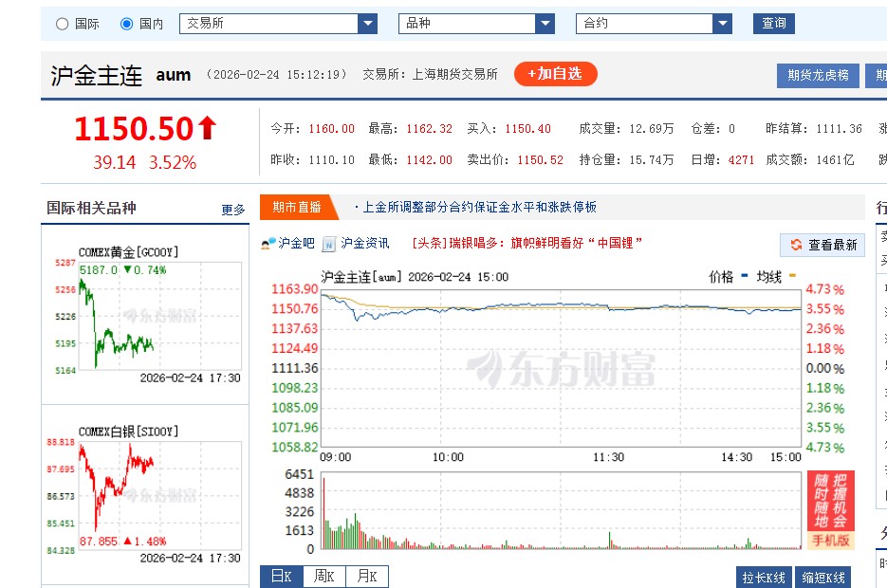Click the 加自选 button
Viewport: 887px width, 588px height.
(555, 72)
